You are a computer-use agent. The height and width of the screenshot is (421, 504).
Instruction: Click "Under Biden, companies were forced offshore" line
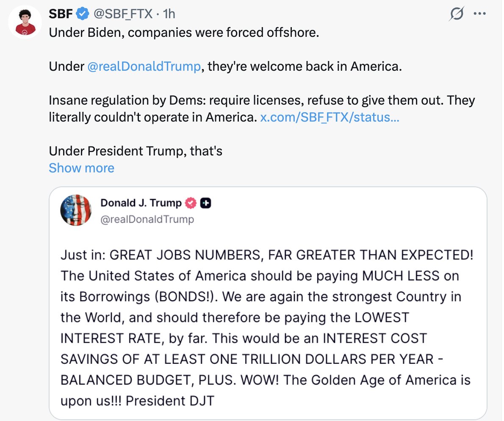click(x=183, y=33)
